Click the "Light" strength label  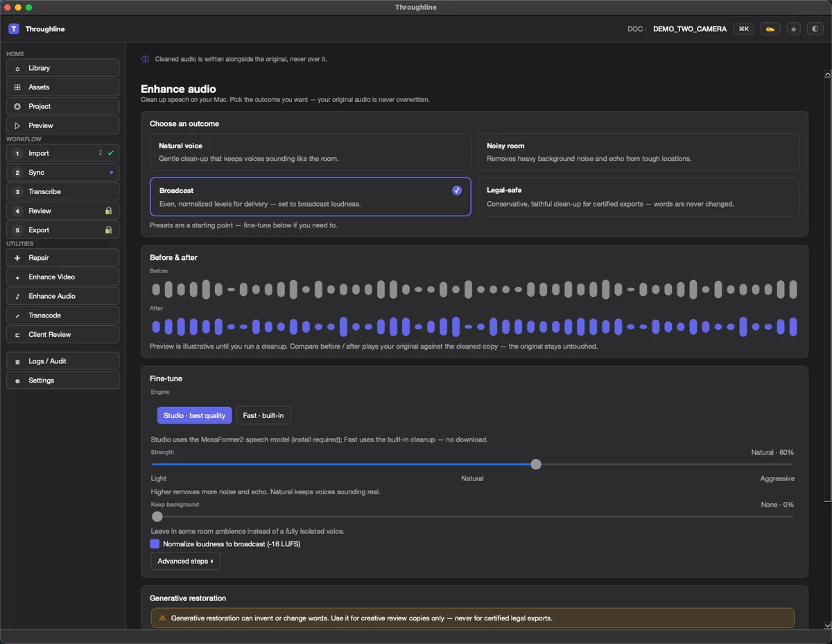click(159, 478)
